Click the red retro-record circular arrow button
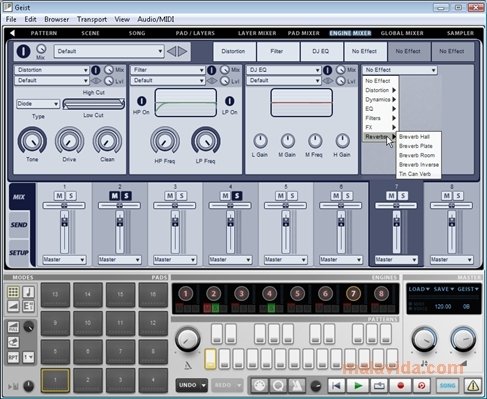 click(421, 386)
